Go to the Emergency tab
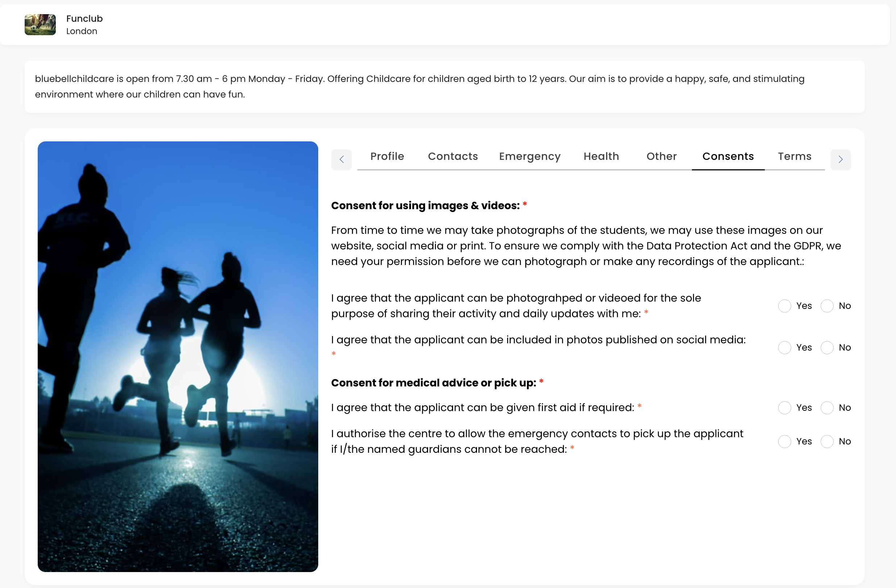896x588 pixels. point(529,156)
